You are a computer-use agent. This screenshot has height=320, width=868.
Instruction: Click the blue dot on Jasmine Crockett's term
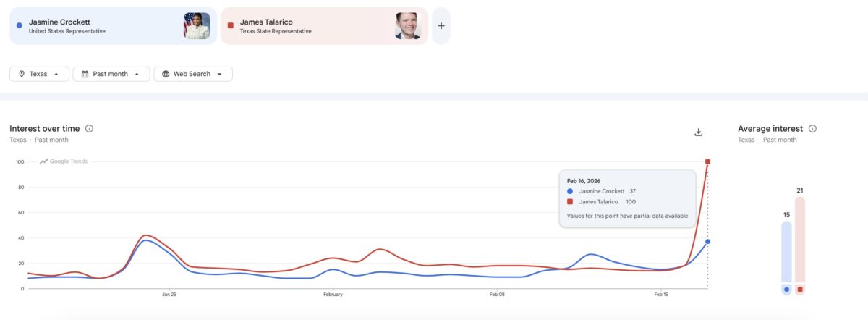pyautogui.click(x=19, y=25)
